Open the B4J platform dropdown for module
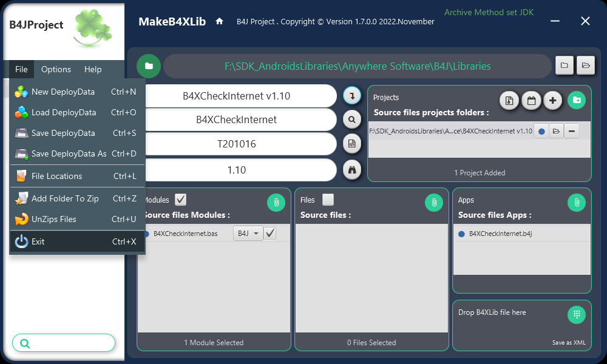607x364 pixels. pyautogui.click(x=248, y=233)
